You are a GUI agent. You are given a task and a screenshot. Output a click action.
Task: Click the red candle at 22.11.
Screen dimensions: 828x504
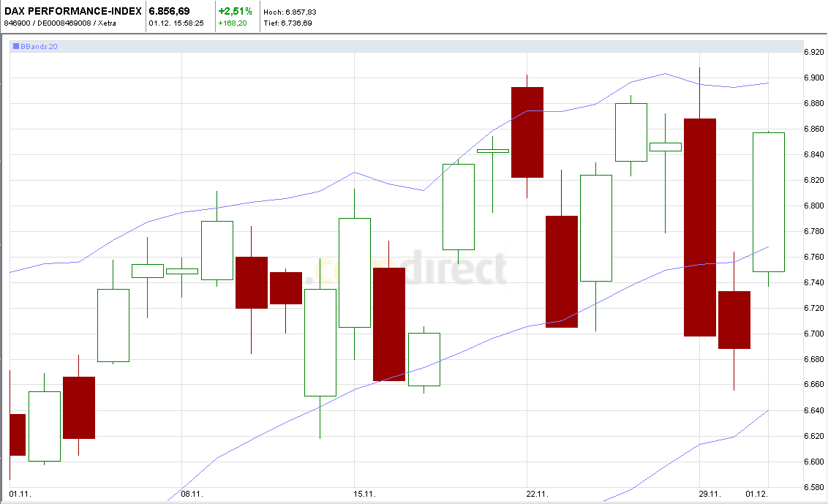click(527, 132)
